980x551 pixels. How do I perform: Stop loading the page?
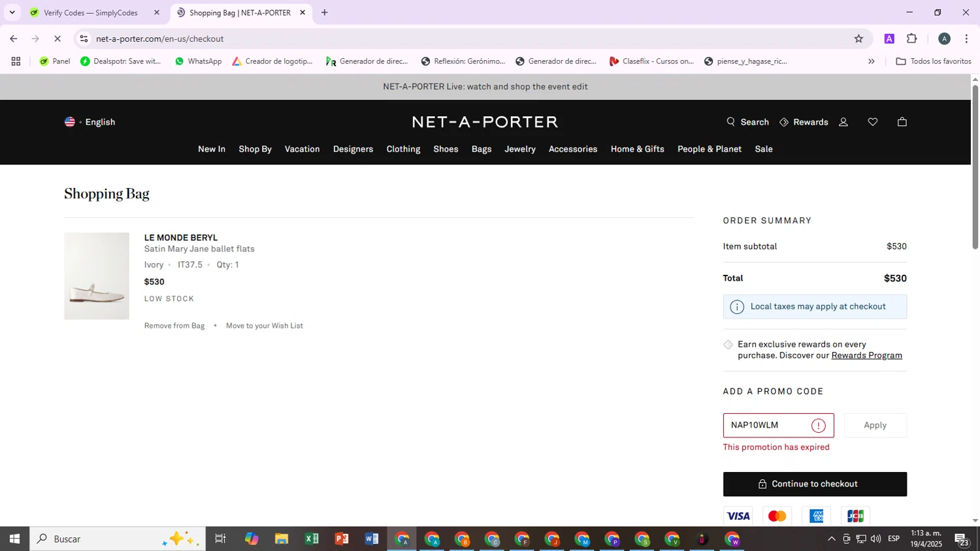57,39
